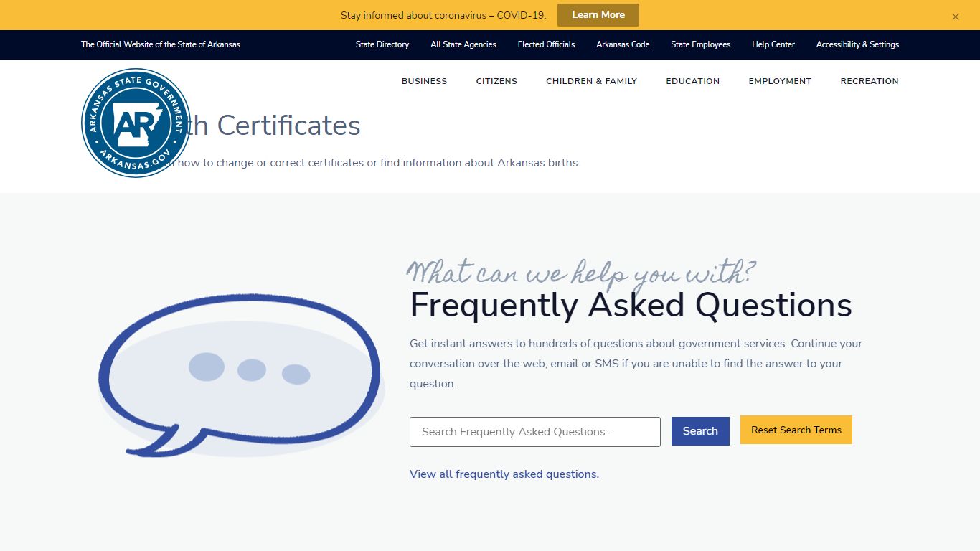This screenshot has width=980, height=551.
Task: Click Learn More about coronavirus
Action: point(598,15)
